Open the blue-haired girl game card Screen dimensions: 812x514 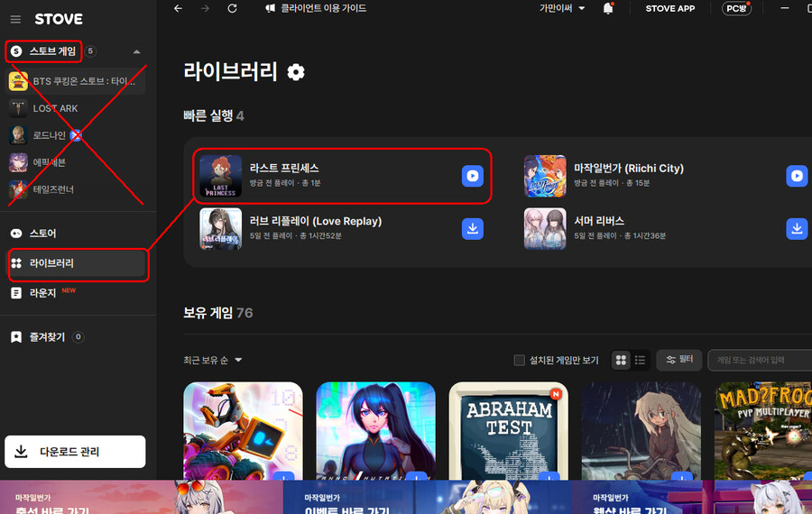click(x=375, y=431)
